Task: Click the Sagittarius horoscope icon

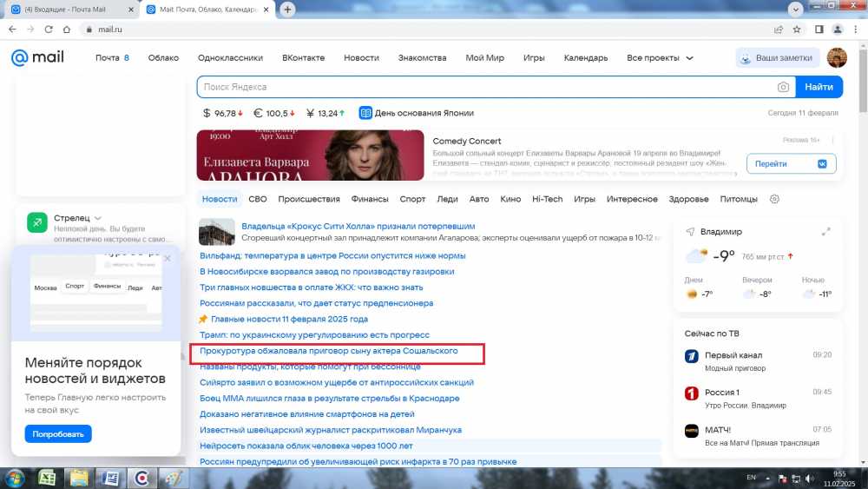Action: click(37, 222)
